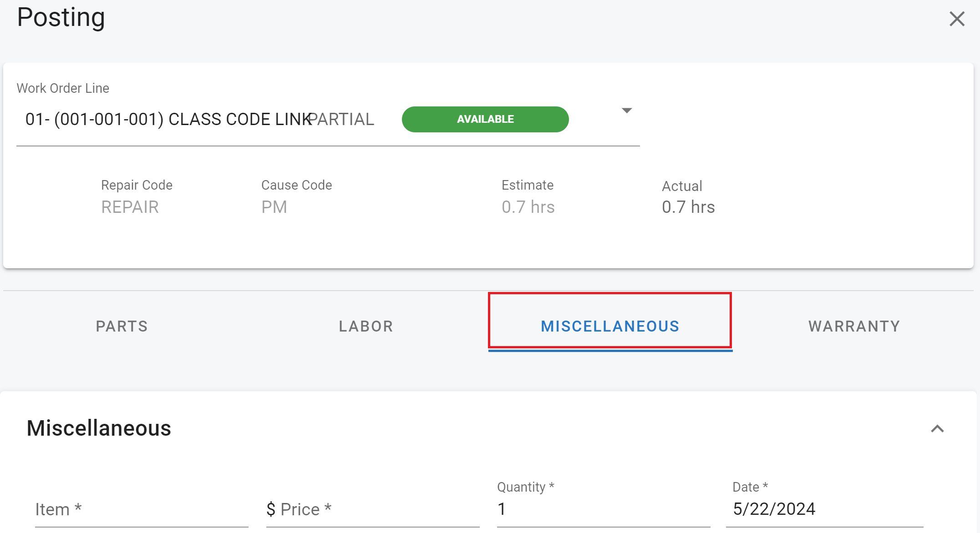This screenshot has width=980, height=533.
Task: Click the Posting dialog title
Action: pyautogui.click(x=61, y=17)
